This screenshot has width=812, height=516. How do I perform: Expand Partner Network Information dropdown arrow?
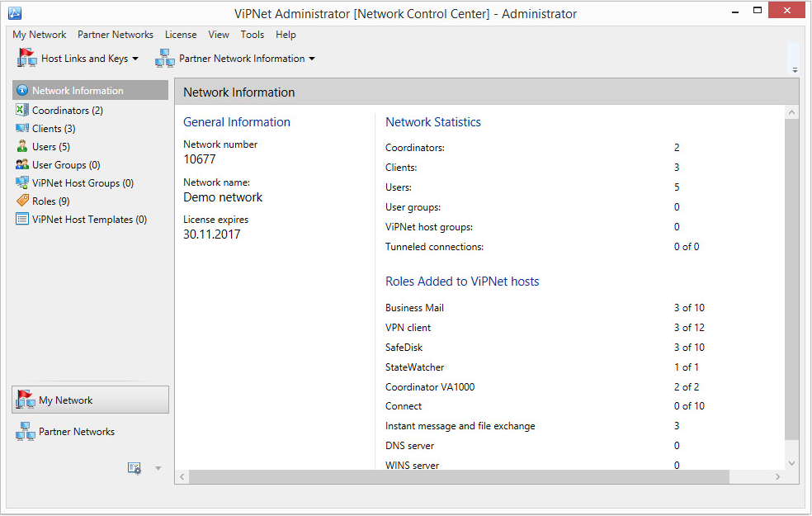(x=312, y=59)
